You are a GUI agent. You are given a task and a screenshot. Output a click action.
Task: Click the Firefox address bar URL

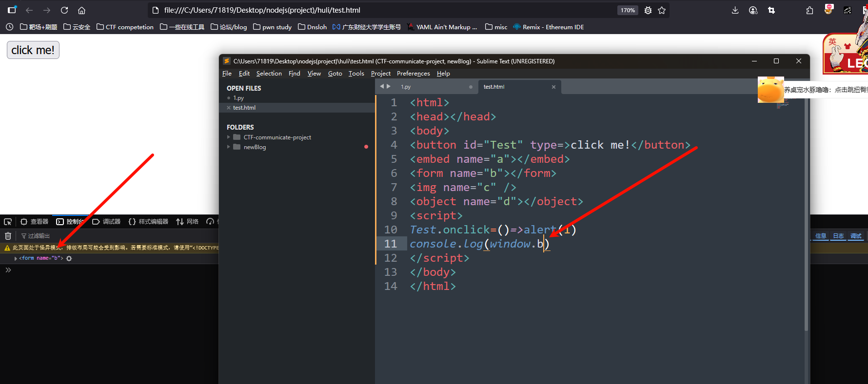pos(262,10)
